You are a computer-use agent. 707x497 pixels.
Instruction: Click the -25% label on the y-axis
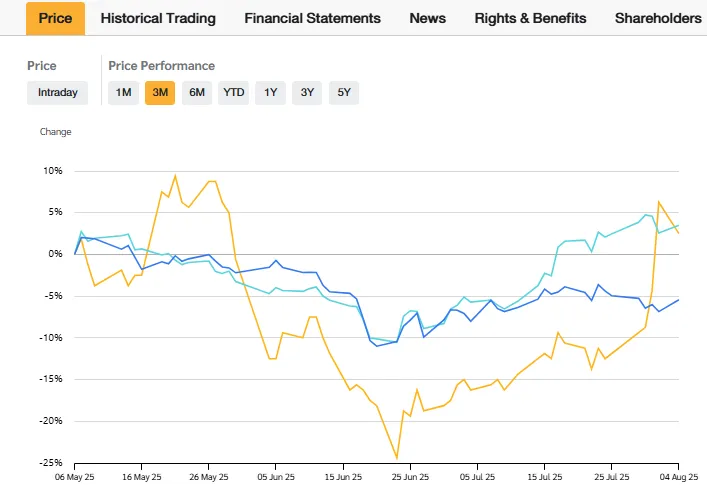point(49,463)
